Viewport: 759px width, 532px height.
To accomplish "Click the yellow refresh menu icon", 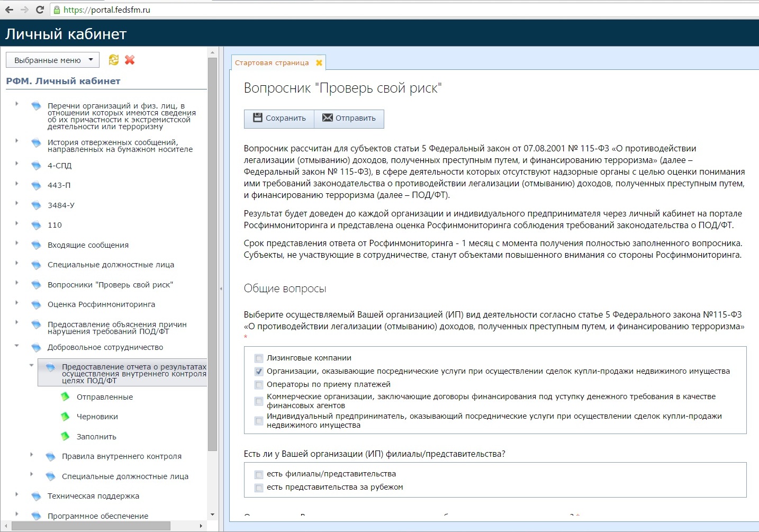I will [x=113, y=60].
